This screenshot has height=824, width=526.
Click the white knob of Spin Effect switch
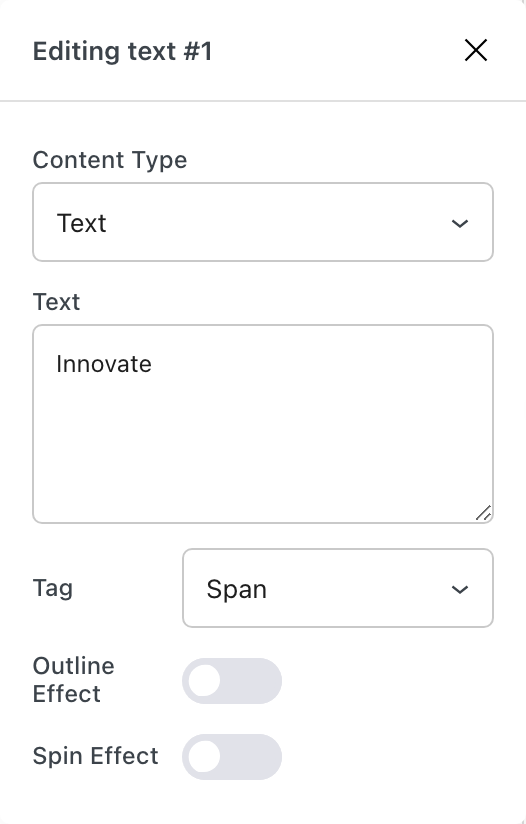tap(204, 757)
